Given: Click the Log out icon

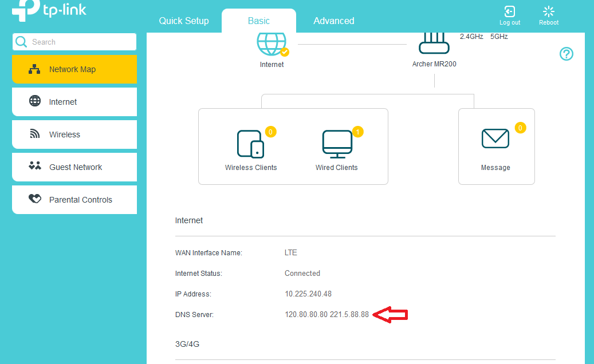Looking at the screenshot, I should click(509, 12).
